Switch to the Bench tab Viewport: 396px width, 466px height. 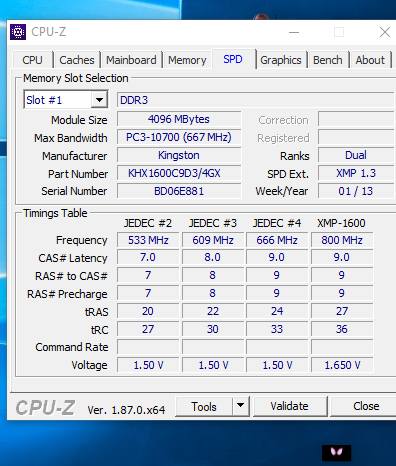[328, 60]
